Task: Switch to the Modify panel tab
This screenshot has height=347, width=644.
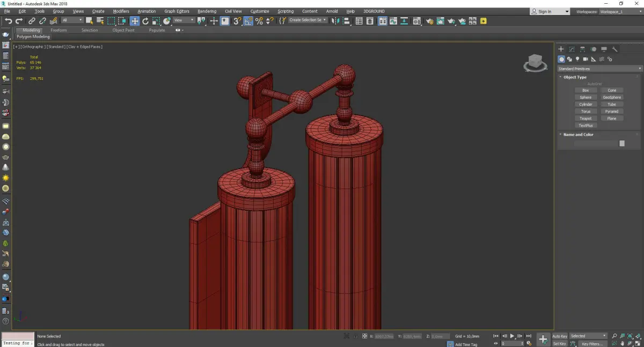Action: [572, 49]
